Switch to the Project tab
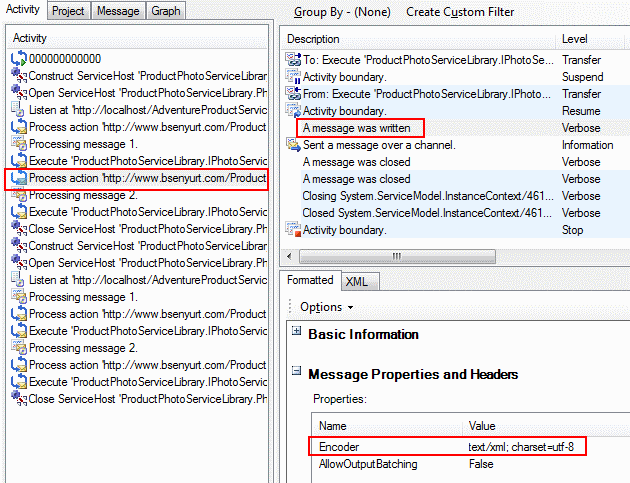This screenshot has height=483, width=630. tap(69, 11)
